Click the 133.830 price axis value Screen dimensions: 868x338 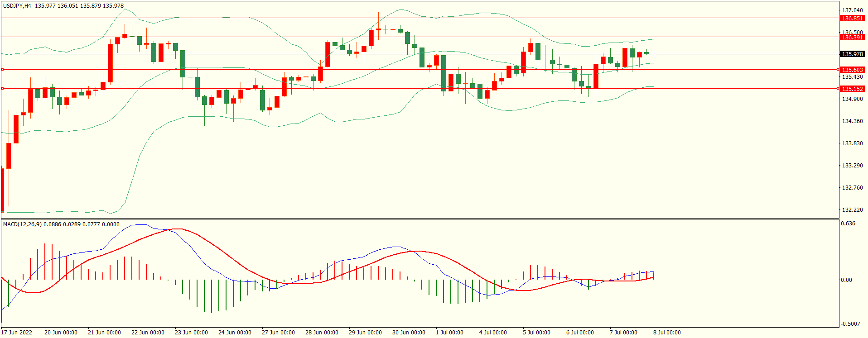pyautogui.click(x=852, y=143)
